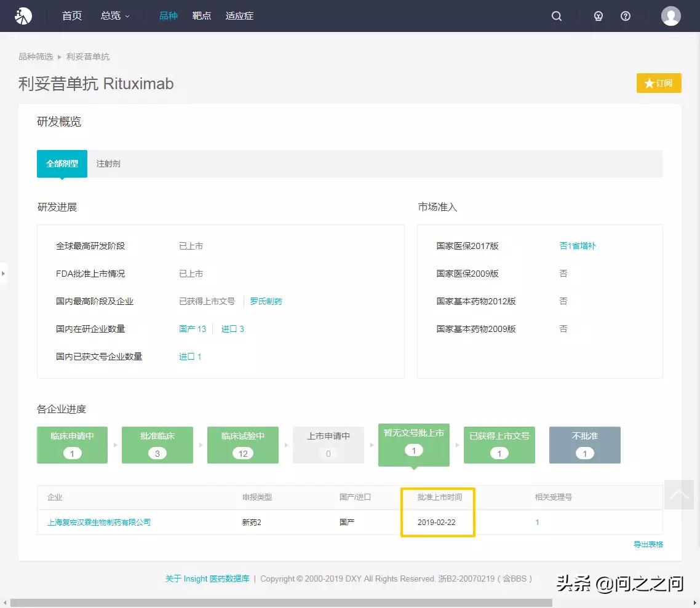Select the 不批准 stage box
The height and width of the screenshot is (608, 700).
pyautogui.click(x=584, y=444)
